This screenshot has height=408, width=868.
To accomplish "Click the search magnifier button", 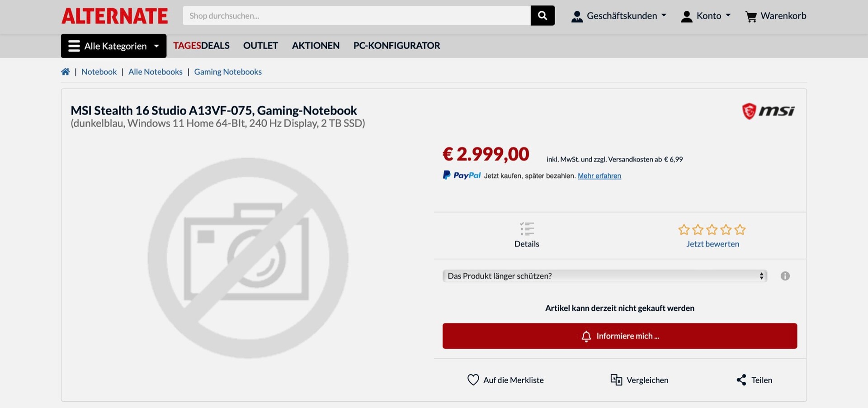I will (542, 16).
